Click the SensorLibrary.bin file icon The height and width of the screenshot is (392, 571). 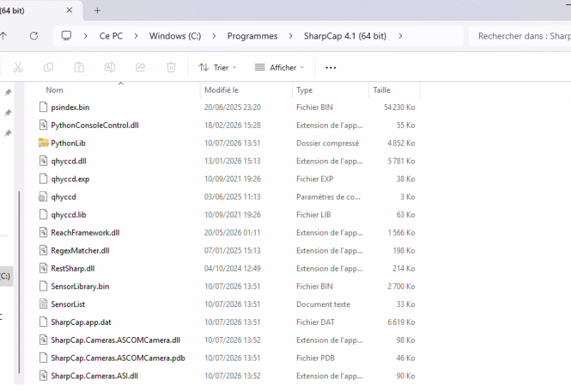(x=43, y=286)
